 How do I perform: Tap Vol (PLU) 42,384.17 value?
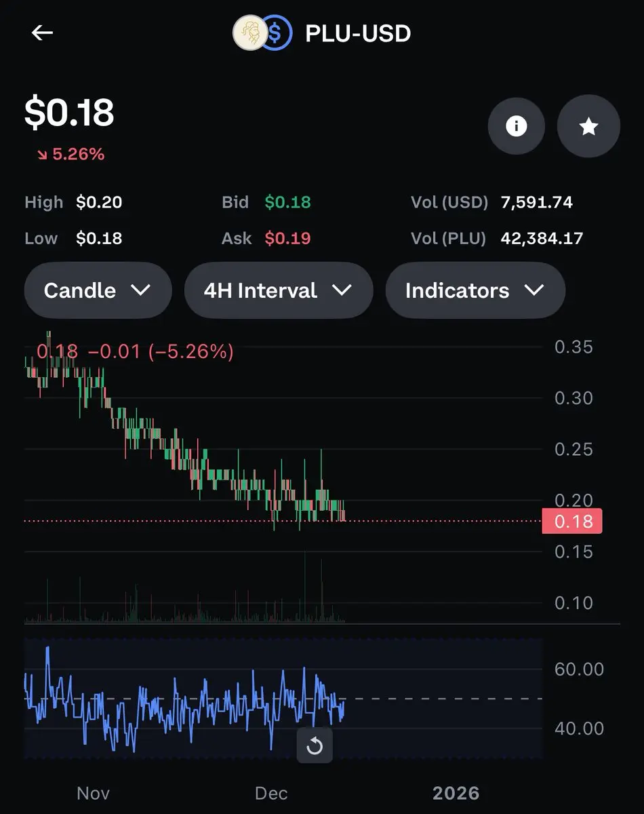tap(542, 238)
